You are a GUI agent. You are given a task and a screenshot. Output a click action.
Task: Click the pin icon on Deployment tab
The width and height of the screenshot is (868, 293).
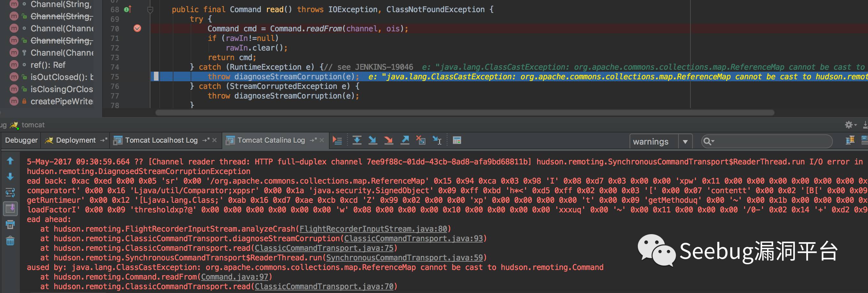[103, 140]
